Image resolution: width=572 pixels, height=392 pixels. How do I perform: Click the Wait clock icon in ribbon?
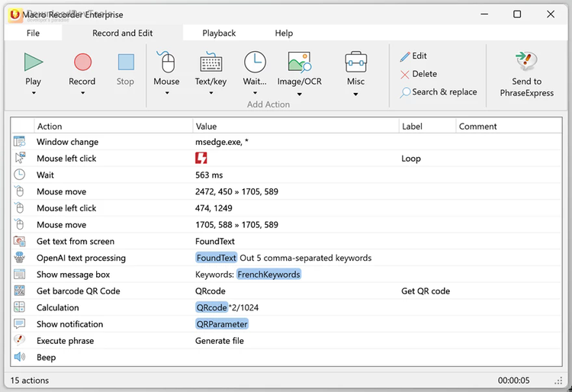(x=255, y=62)
